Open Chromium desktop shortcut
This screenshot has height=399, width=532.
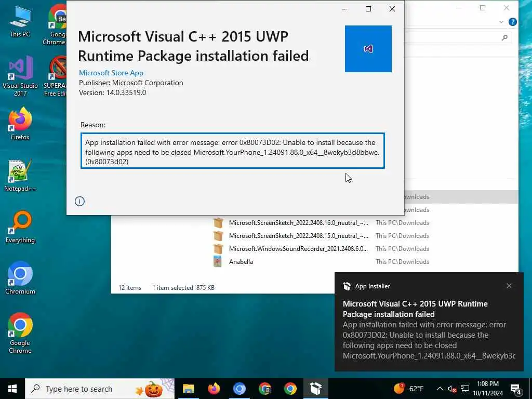pos(20,278)
